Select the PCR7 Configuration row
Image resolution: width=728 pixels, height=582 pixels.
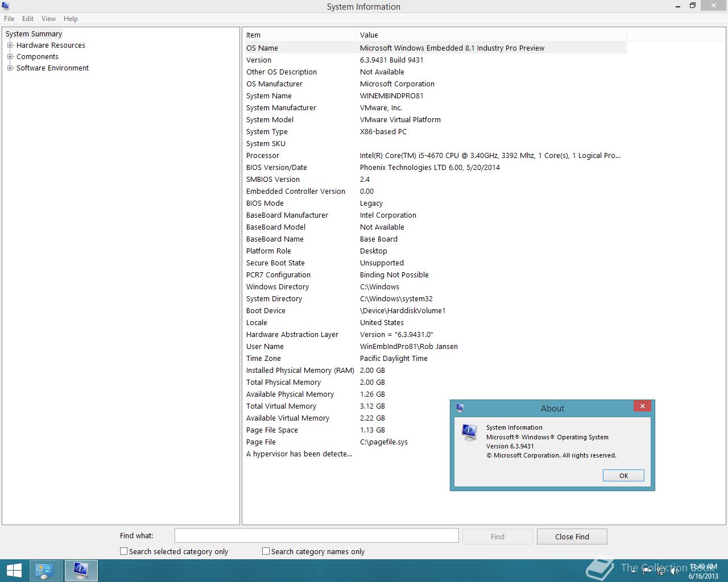click(436, 275)
